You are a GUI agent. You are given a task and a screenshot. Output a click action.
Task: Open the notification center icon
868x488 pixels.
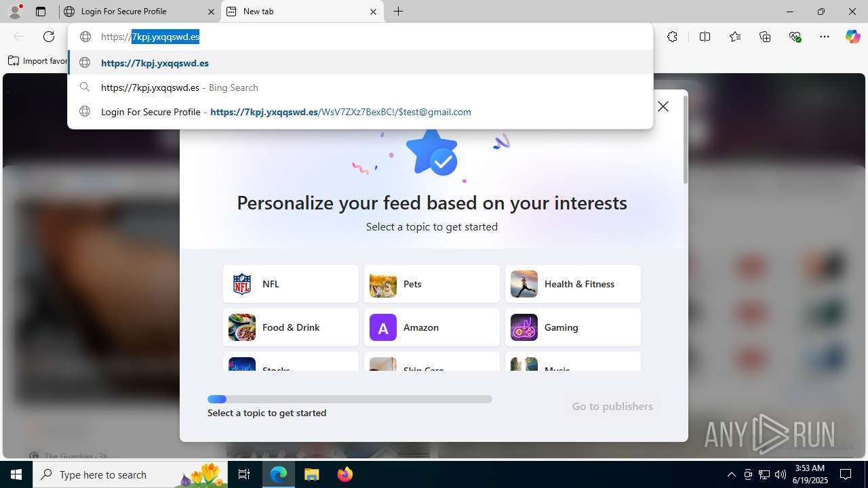tap(846, 474)
